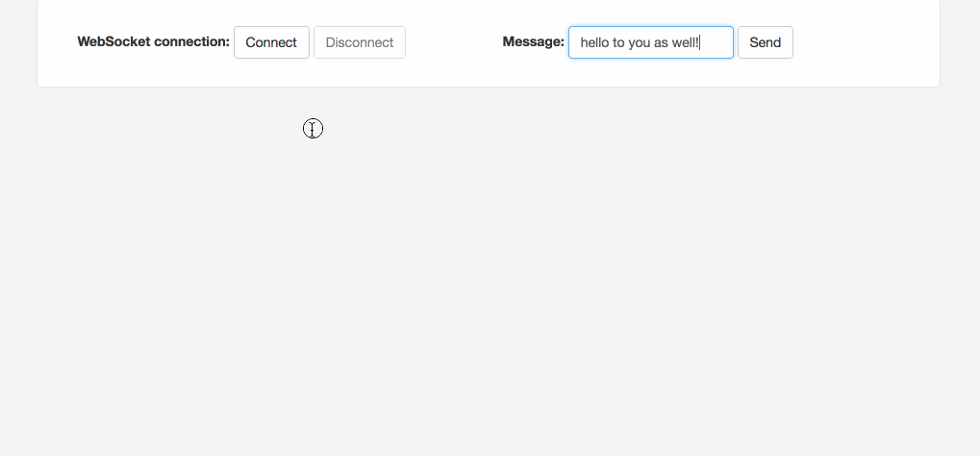980x456 pixels.
Task: Open the WebSocket connection with Connect
Action: click(271, 42)
